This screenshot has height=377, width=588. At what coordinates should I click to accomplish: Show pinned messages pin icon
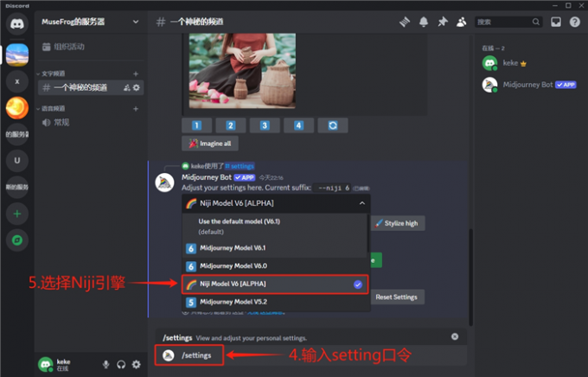point(443,22)
